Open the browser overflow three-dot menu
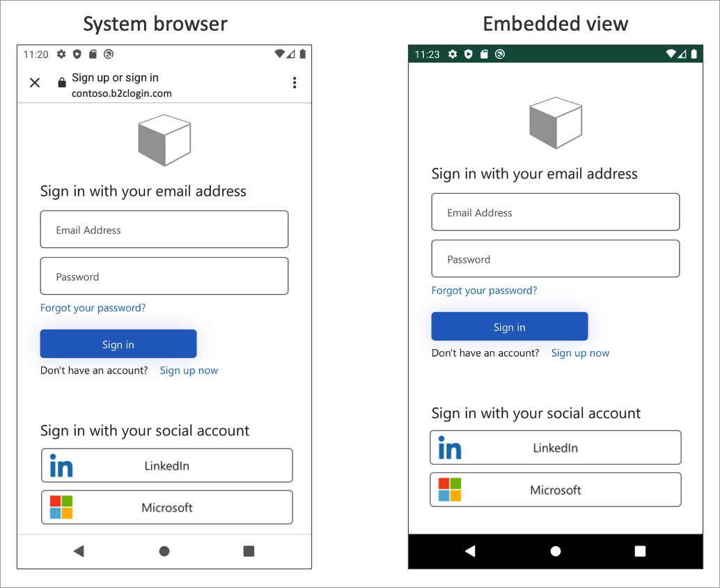This screenshot has width=720, height=588. (295, 82)
